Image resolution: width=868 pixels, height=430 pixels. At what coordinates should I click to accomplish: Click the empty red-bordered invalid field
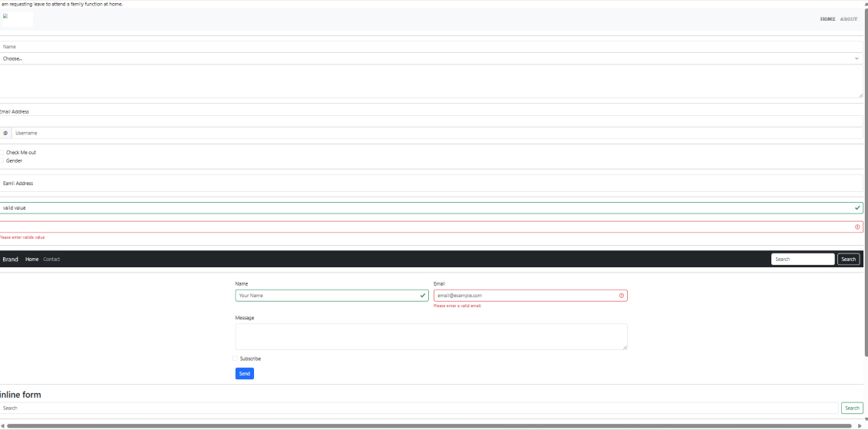(431, 227)
